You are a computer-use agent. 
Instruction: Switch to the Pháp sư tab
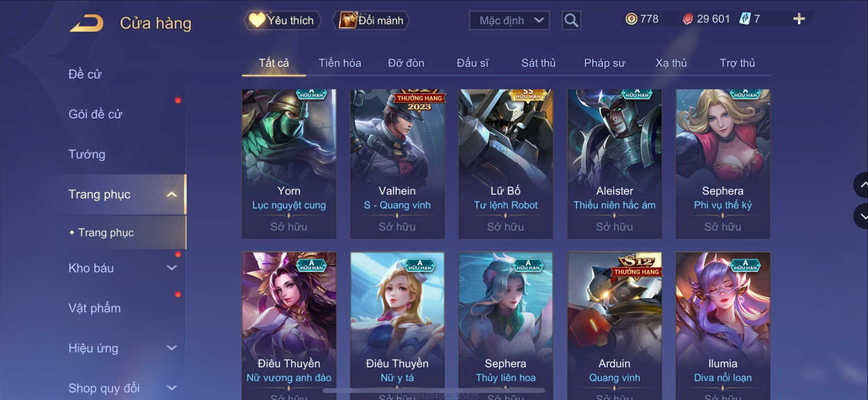[x=604, y=63]
